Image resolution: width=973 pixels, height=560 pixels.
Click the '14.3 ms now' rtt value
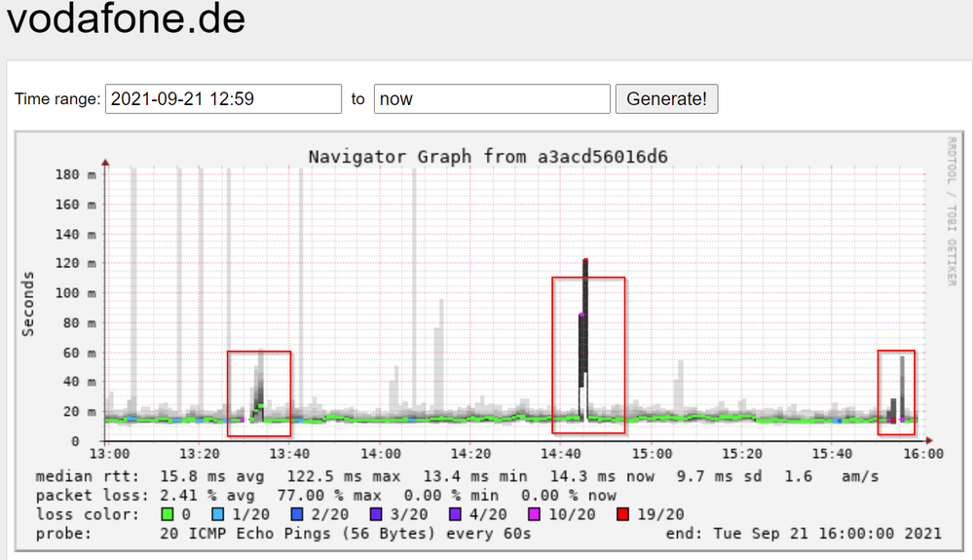[602, 476]
